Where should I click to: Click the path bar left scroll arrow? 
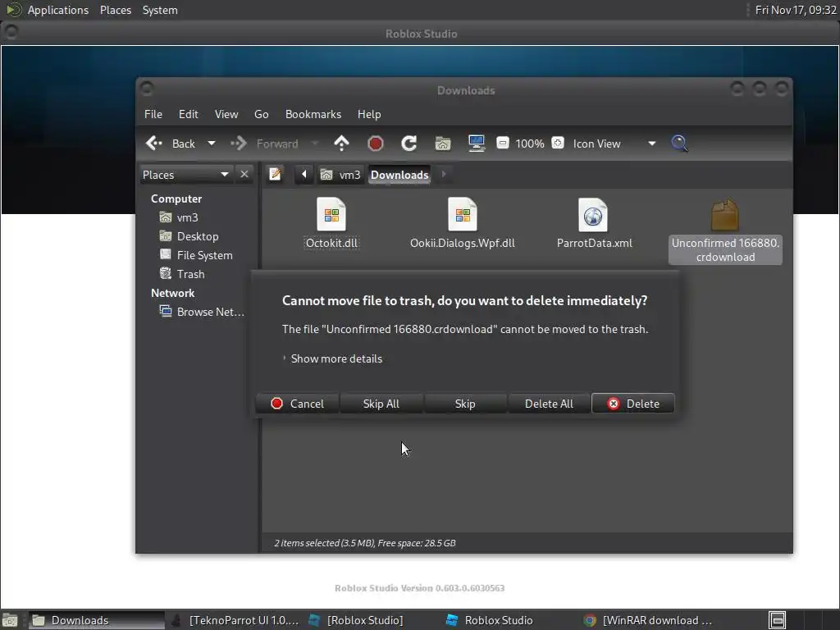(x=304, y=174)
